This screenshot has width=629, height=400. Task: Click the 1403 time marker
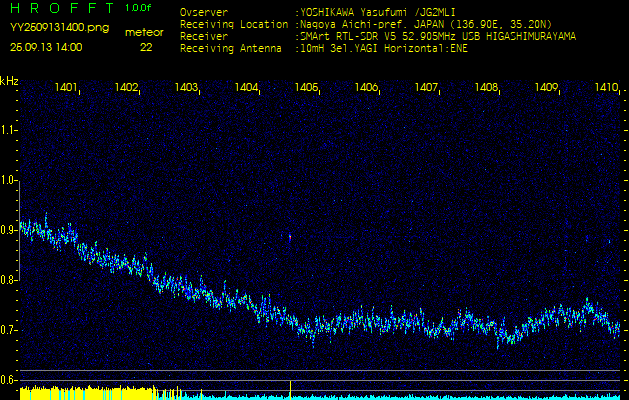click(186, 88)
